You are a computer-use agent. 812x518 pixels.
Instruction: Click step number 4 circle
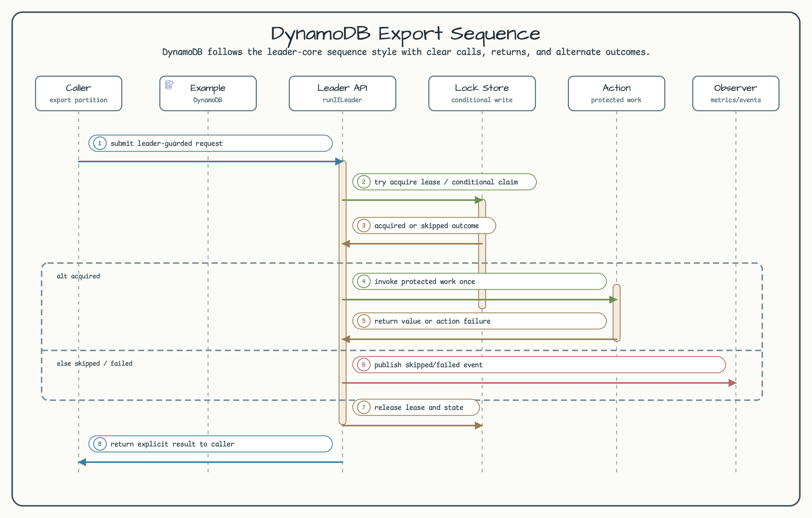[x=364, y=281]
